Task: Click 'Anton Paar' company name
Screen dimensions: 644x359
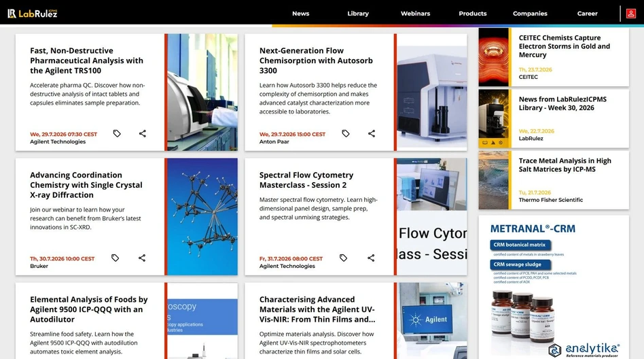Action: tap(274, 141)
